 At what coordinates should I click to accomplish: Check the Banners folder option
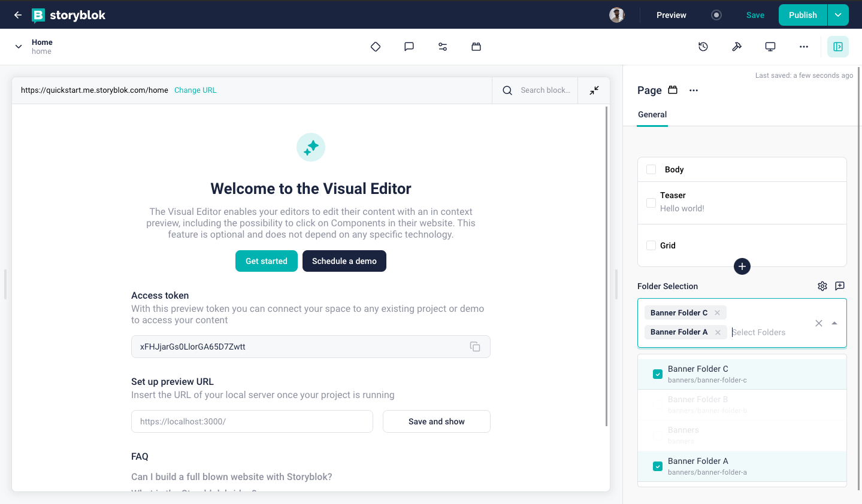pos(658,435)
